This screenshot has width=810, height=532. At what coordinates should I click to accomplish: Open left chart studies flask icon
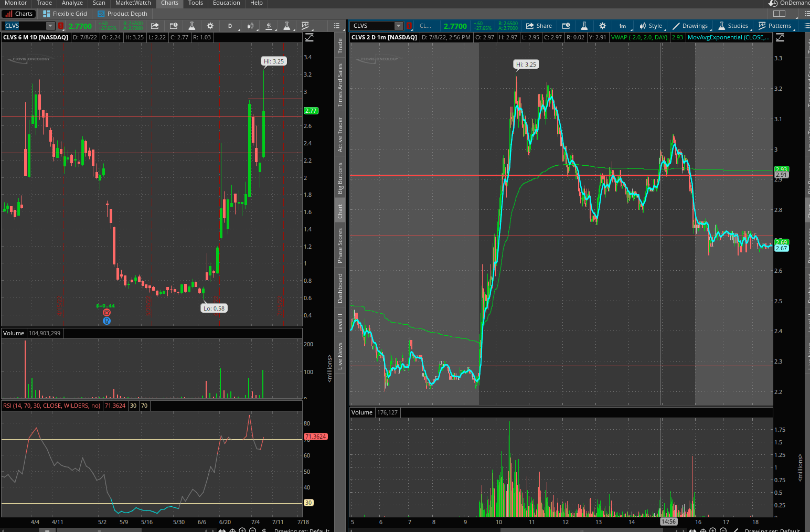(192, 26)
